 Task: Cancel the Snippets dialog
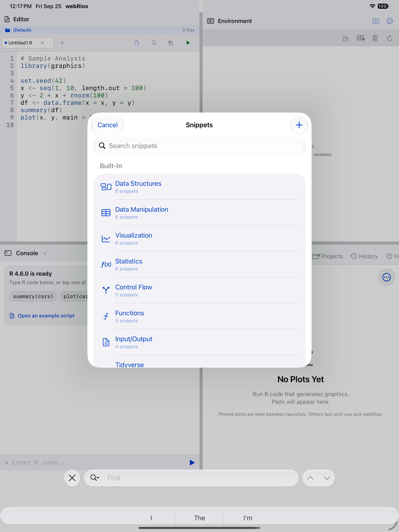pos(107,125)
